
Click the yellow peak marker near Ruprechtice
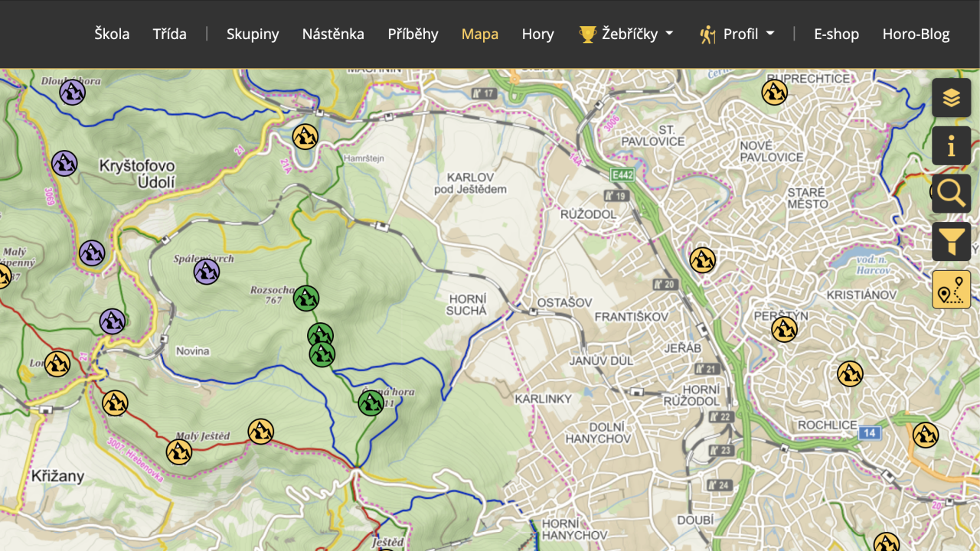pyautogui.click(x=775, y=93)
